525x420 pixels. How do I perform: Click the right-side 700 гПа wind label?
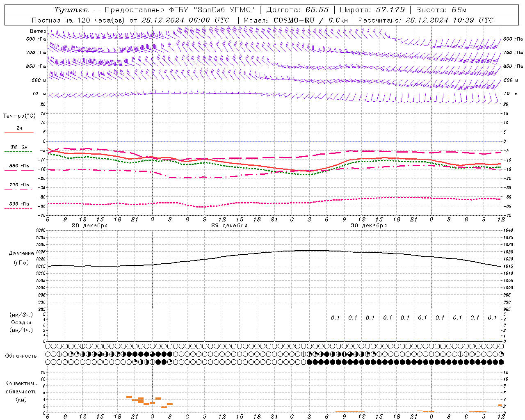point(513,52)
